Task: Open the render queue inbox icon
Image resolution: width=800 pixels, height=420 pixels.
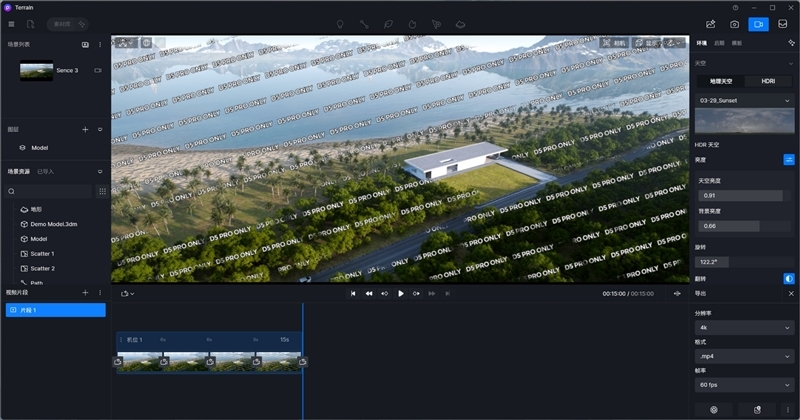Action: pos(783,24)
